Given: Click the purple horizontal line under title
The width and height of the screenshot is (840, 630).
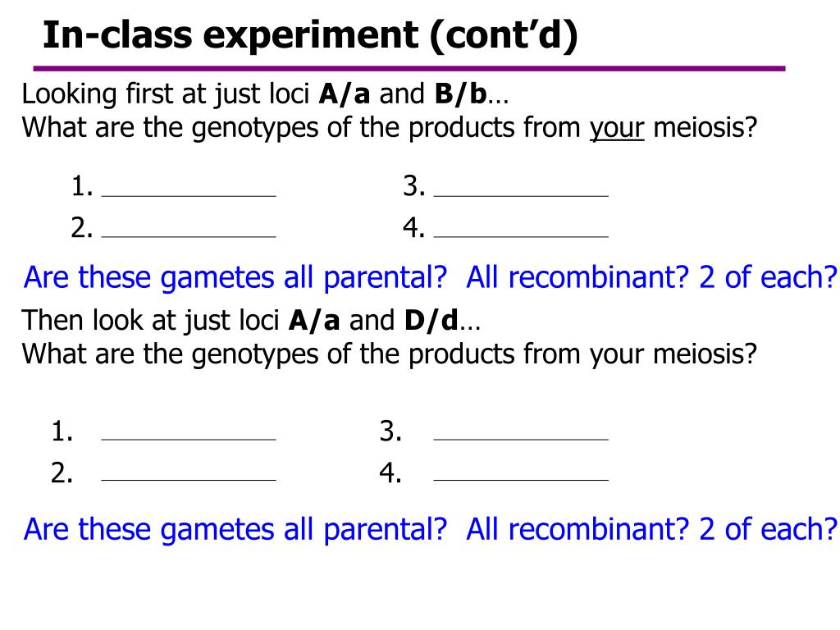Looking at the screenshot, I should [x=409, y=69].
